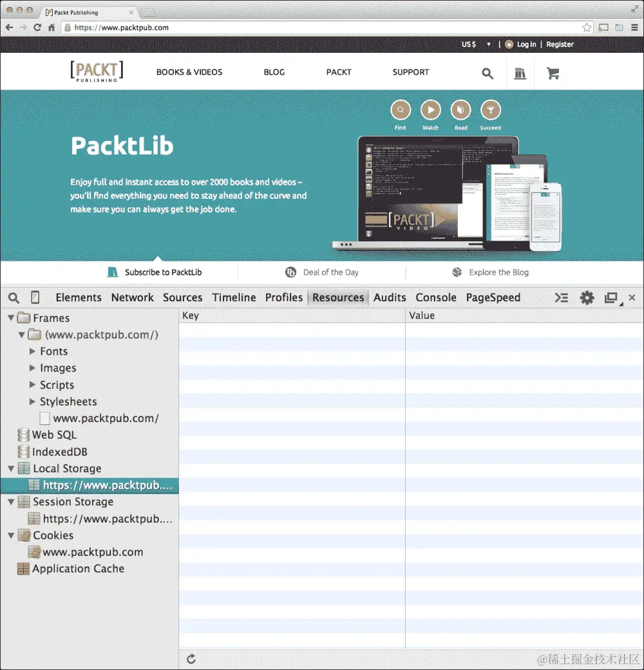Click the Log in link
This screenshot has height=670, width=644.
pos(526,44)
